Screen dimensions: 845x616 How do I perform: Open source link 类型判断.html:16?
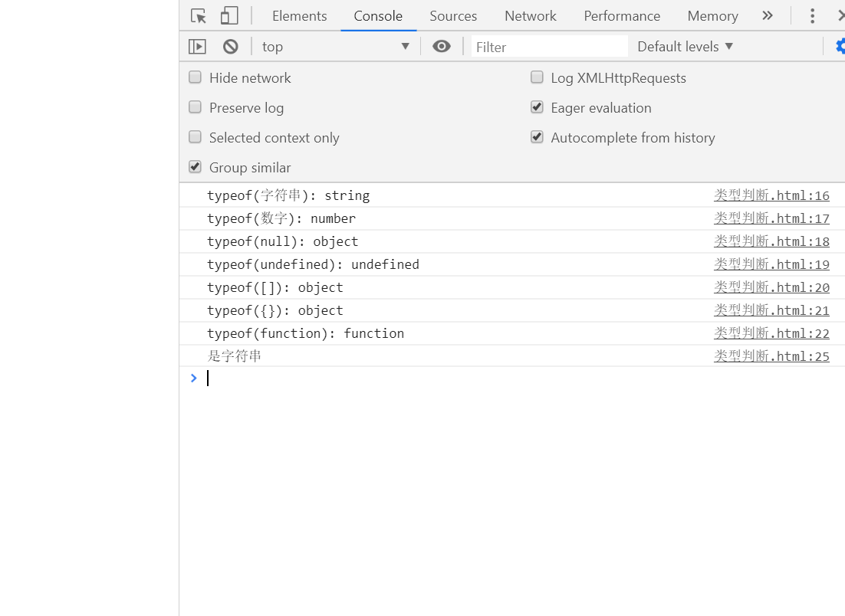tap(771, 195)
